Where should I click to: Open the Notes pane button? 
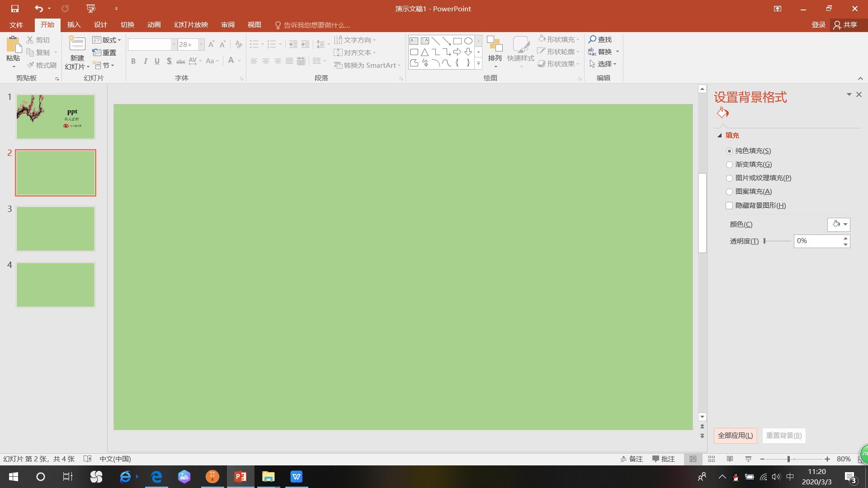(x=632, y=459)
